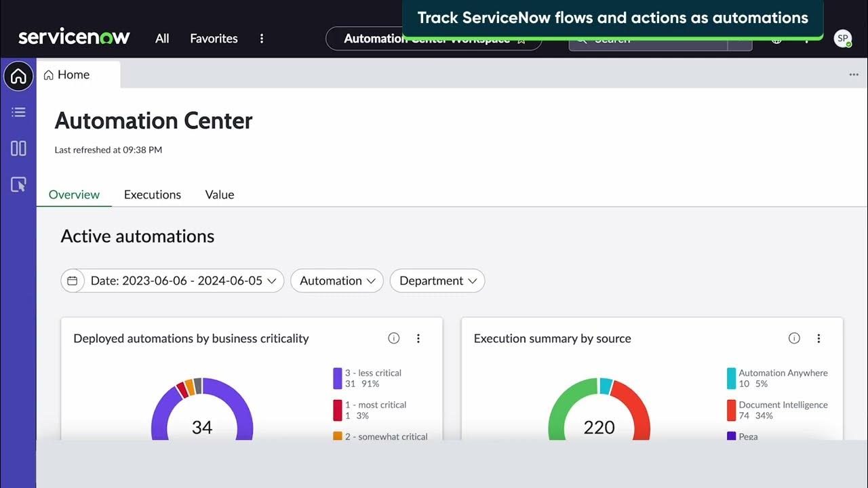Screen dimensions: 868x488
Task: Select the multi-pane workspace icon in sidebar
Action: click(18, 148)
